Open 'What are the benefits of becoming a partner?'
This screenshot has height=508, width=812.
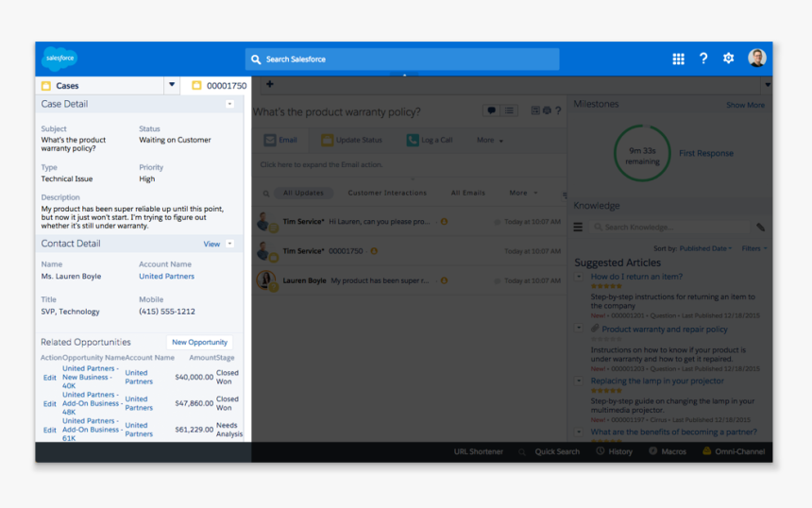pyautogui.click(x=674, y=432)
